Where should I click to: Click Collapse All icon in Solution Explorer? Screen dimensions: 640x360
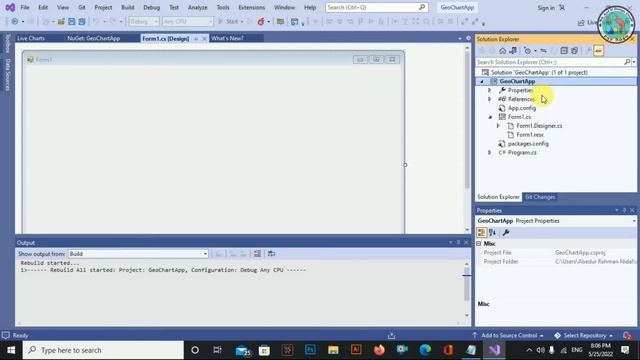point(564,51)
